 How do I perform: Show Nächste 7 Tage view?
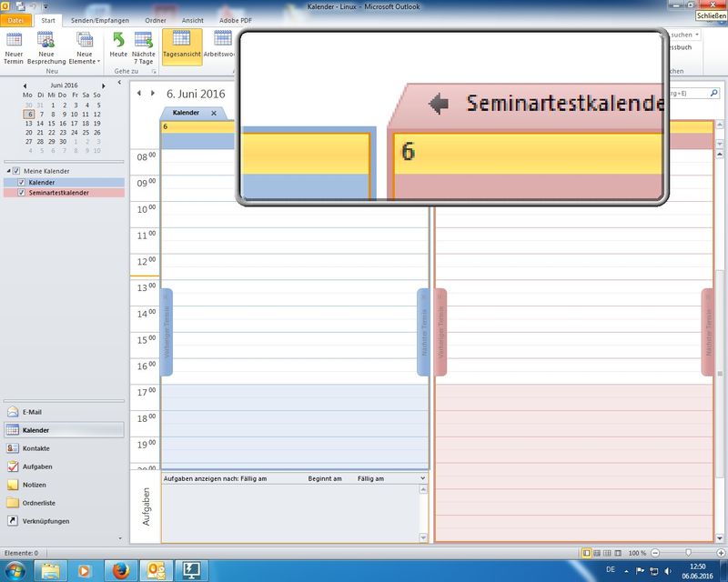(144, 46)
